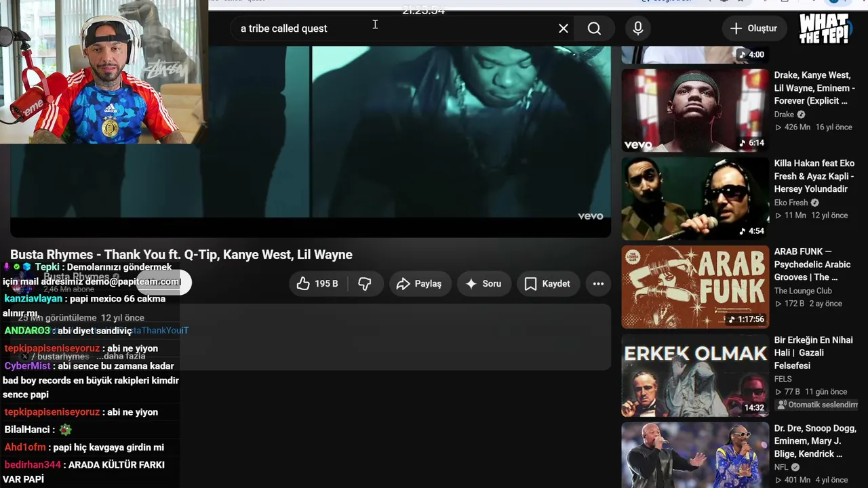Open more actions three-dot menu
This screenshot has height=488, width=868.
[598, 283]
